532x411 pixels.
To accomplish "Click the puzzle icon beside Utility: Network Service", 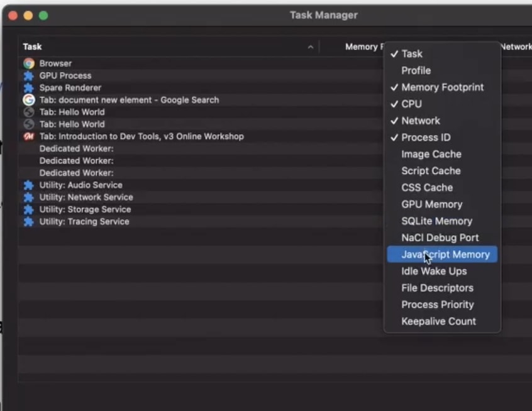I will pyautogui.click(x=29, y=197).
